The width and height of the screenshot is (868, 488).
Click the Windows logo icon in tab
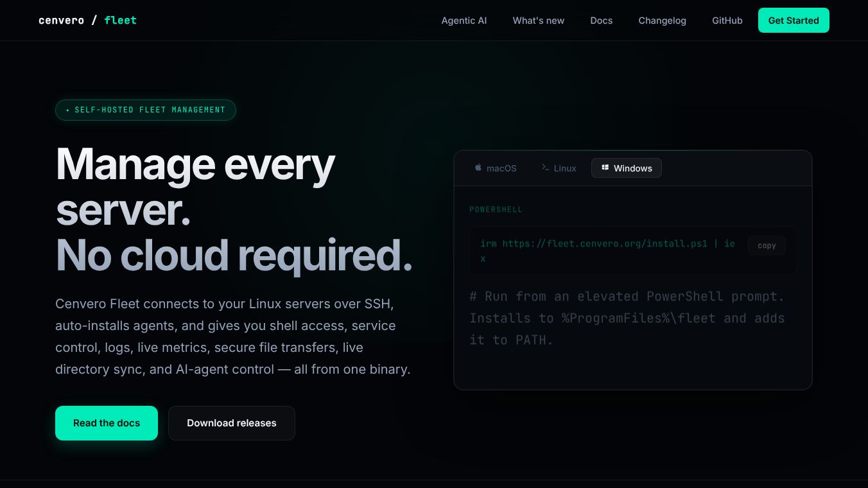(605, 168)
